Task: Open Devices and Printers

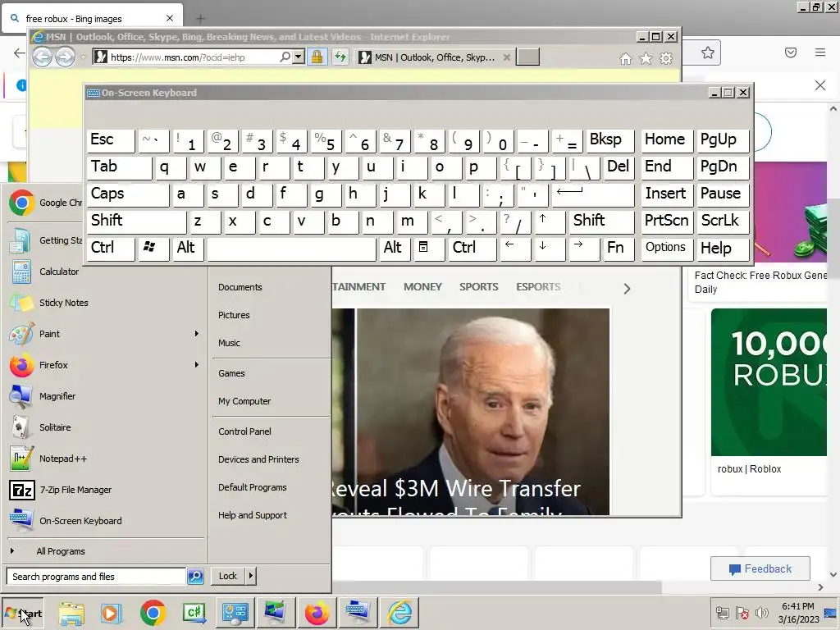Action: point(258,459)
